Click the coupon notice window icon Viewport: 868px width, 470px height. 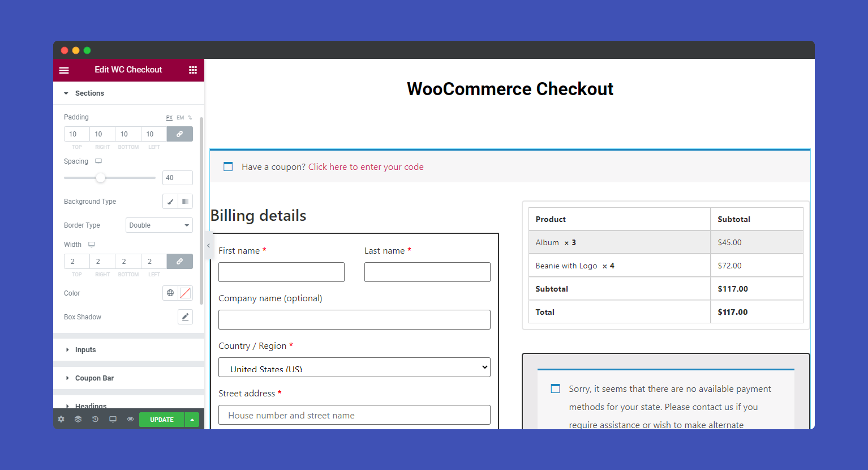coord(228,166)
